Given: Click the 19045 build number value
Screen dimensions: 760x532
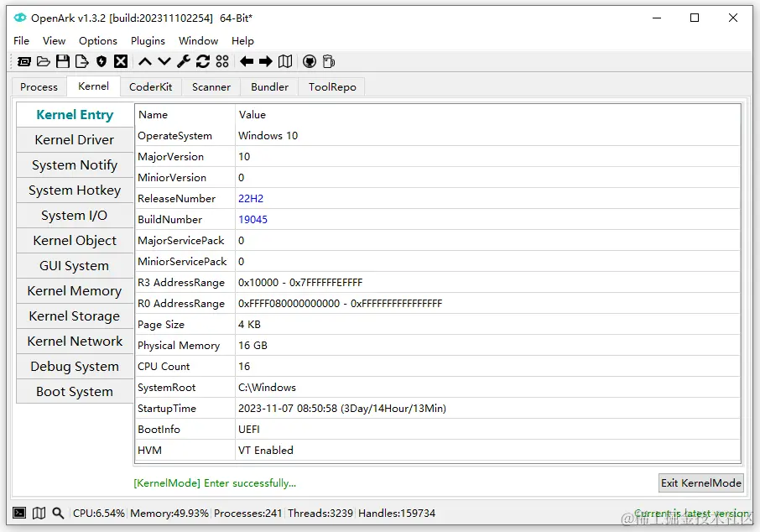Looking at the screenshot, I should (252, 219).
